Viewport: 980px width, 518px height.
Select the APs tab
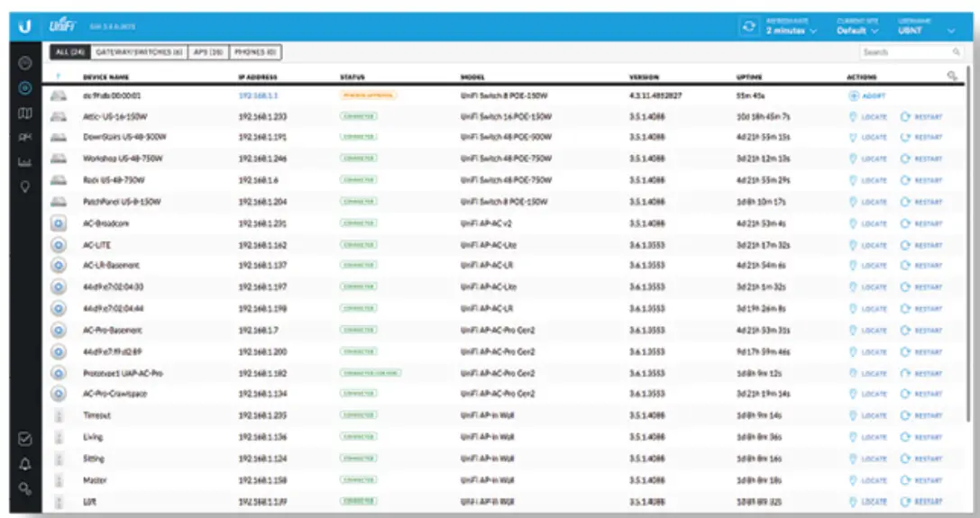point(208,52)
